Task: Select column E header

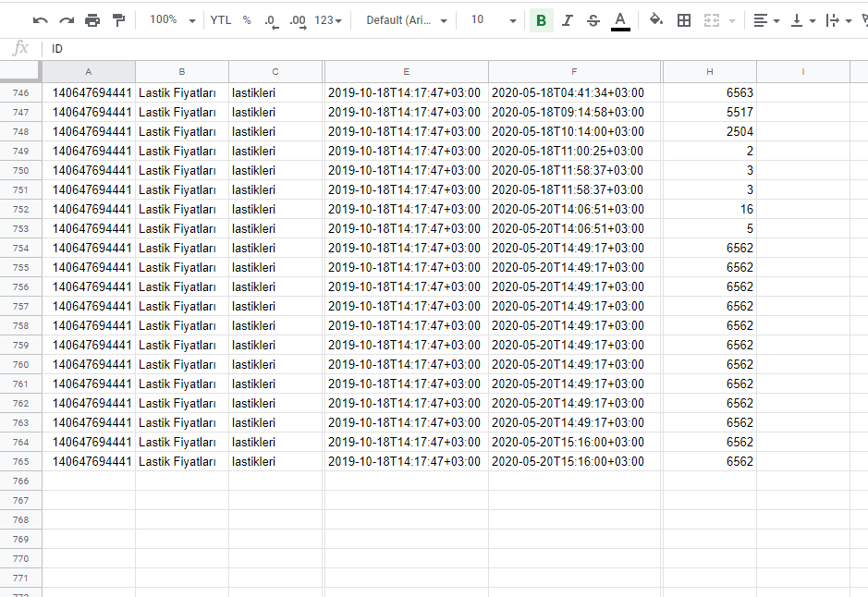Action: tap(407, 71)
